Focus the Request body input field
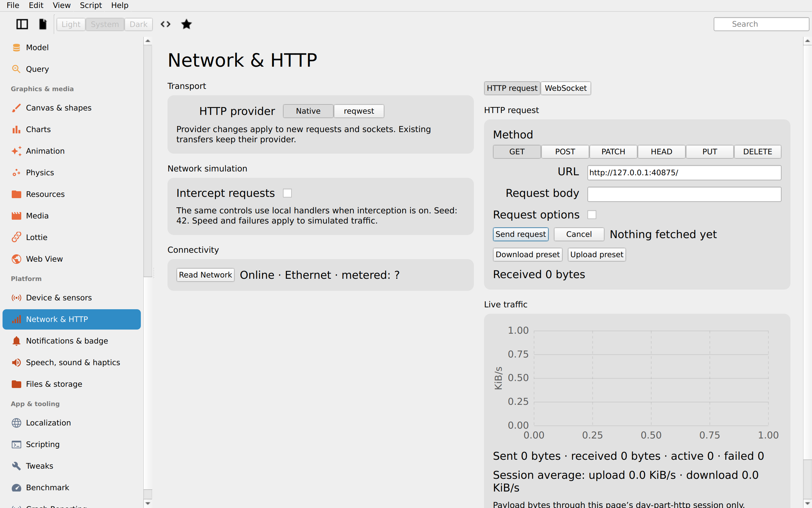 (x=684, y=194)
